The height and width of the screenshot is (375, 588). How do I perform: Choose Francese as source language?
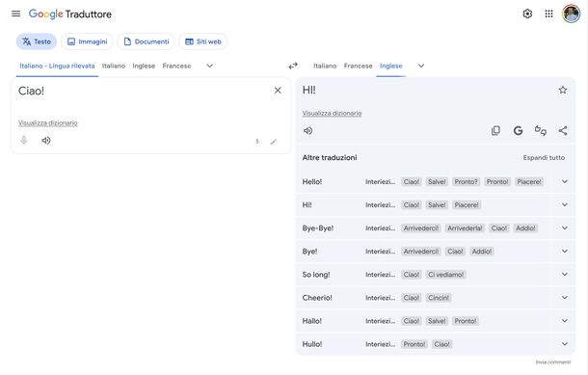pyautogui.click(x=176, y=66)
